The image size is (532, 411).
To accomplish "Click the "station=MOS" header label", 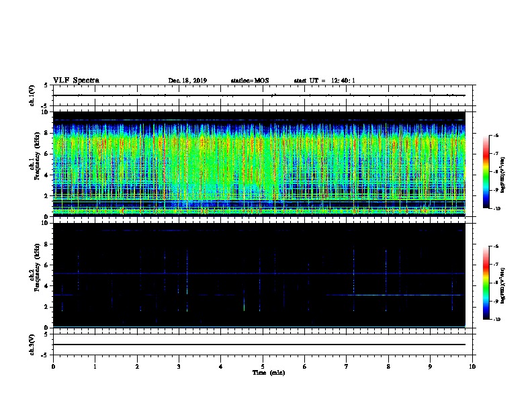I will [250, 81].
